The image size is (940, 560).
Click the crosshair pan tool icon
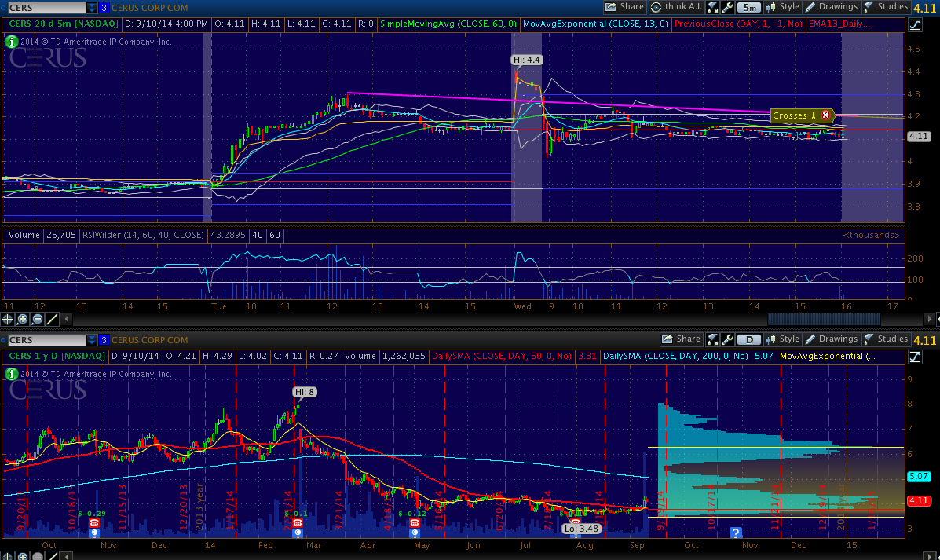(x=9, y=319)
